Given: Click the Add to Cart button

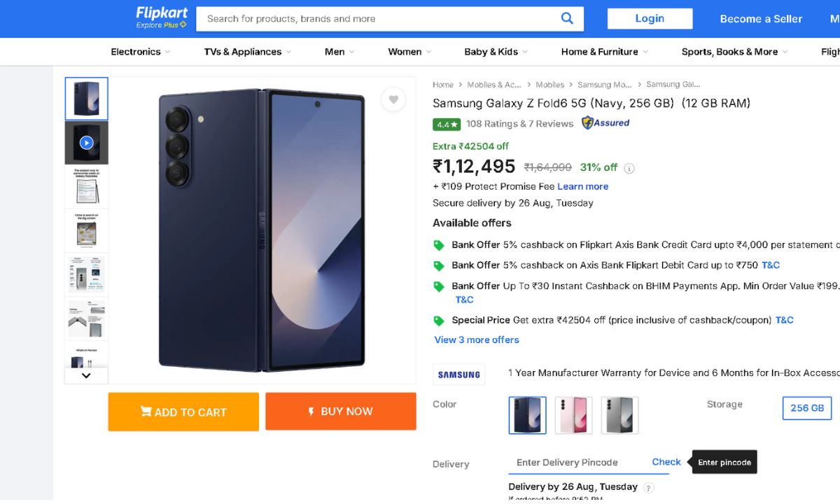Looking at the screenshot, I should coord(183,412).
